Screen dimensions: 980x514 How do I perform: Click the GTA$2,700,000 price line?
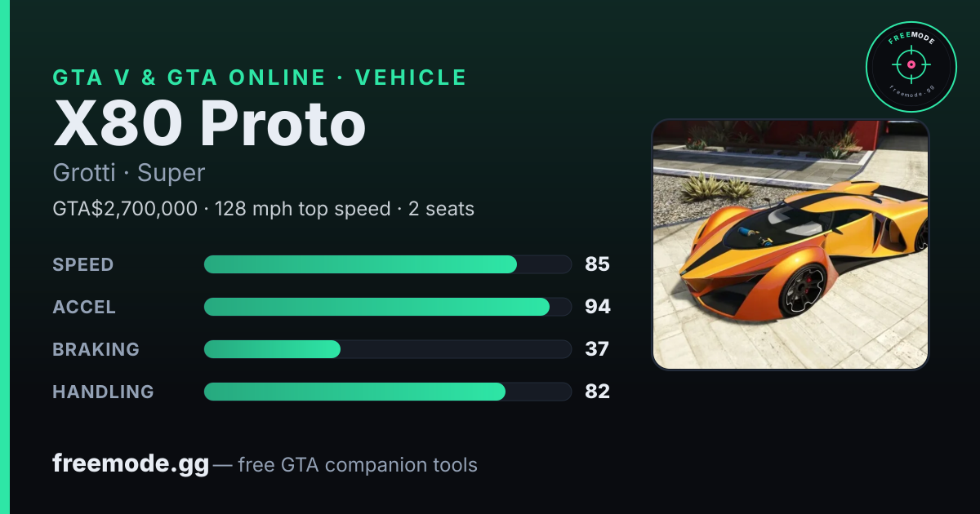(263, 209)
